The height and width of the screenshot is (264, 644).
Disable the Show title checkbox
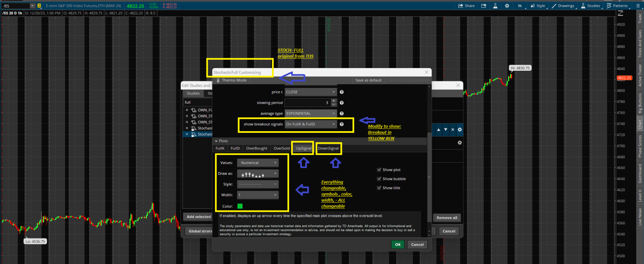[x=379, y=188]
